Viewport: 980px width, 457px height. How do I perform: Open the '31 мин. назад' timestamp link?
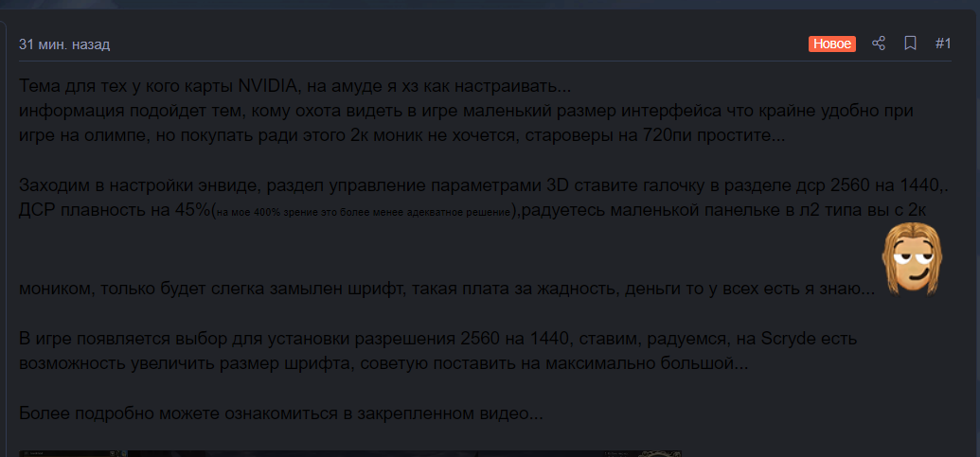[64, 44]
